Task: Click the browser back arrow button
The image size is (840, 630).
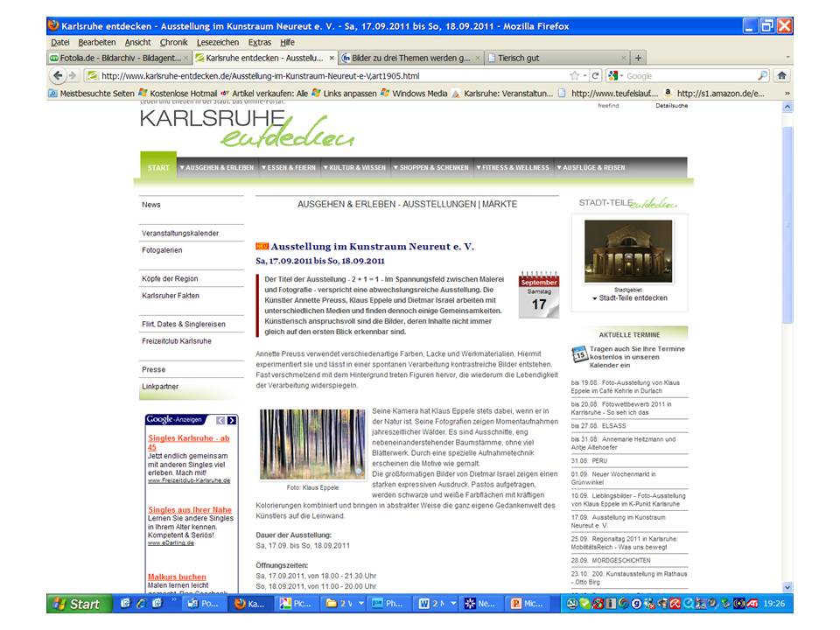Action: coord(59,75)
